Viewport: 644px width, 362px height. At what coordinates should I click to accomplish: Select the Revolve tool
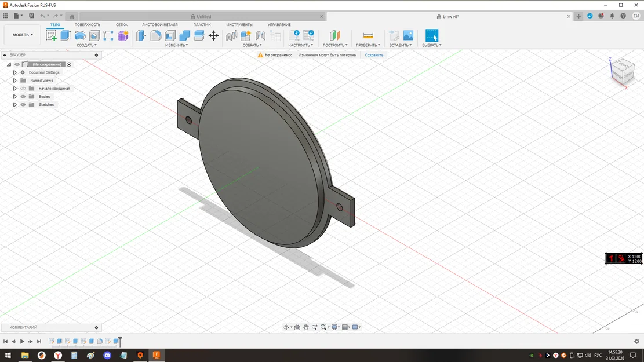80,35
